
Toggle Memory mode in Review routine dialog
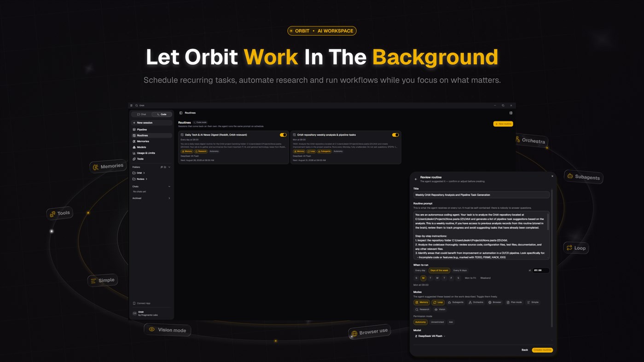tap(422, 302)
